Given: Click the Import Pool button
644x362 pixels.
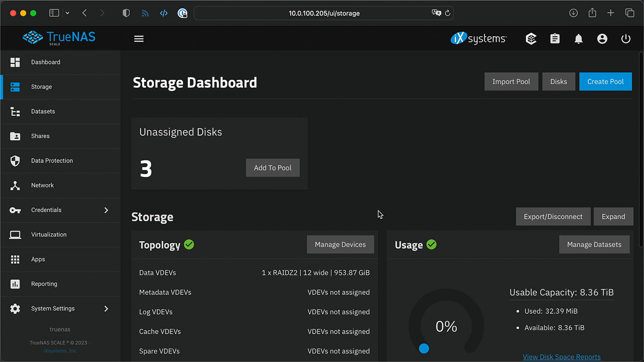Looking at the screenshot, I should click(511, 81).
